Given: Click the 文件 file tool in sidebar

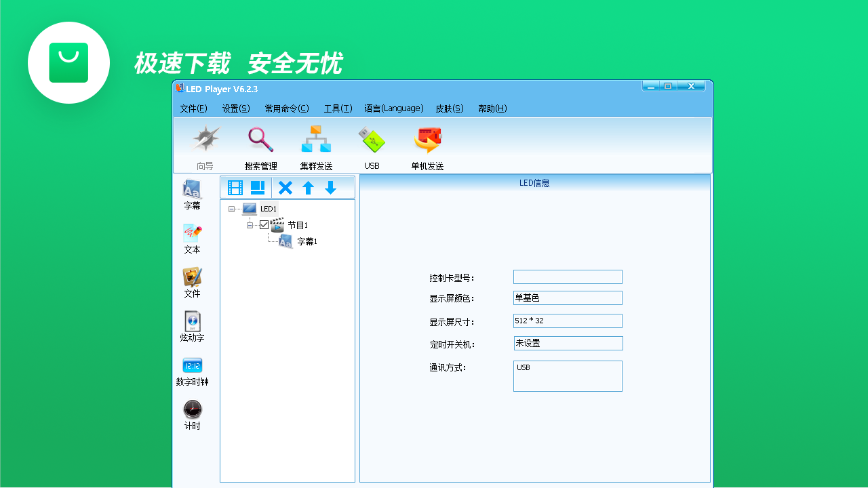Looking at the screenshot, I should (x=192, y=282).
